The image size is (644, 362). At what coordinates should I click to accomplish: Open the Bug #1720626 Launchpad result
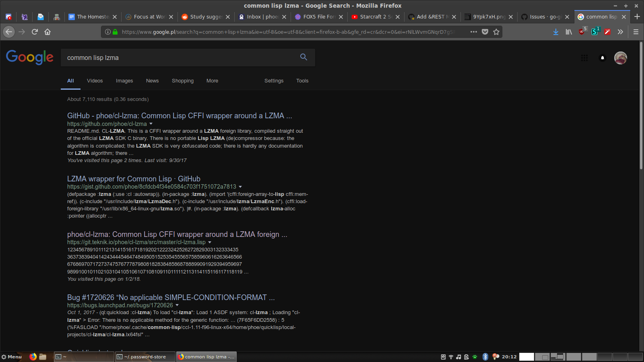click(171, 297)
